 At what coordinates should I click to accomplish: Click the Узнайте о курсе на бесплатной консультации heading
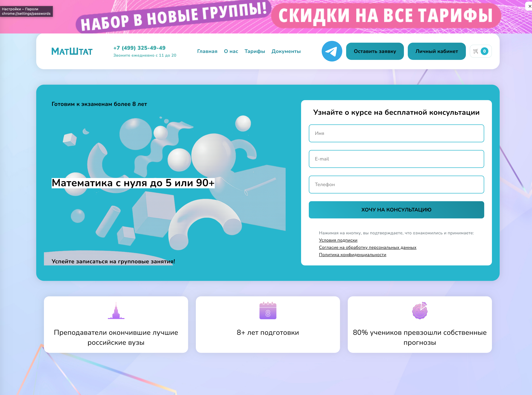pos(396,112)
